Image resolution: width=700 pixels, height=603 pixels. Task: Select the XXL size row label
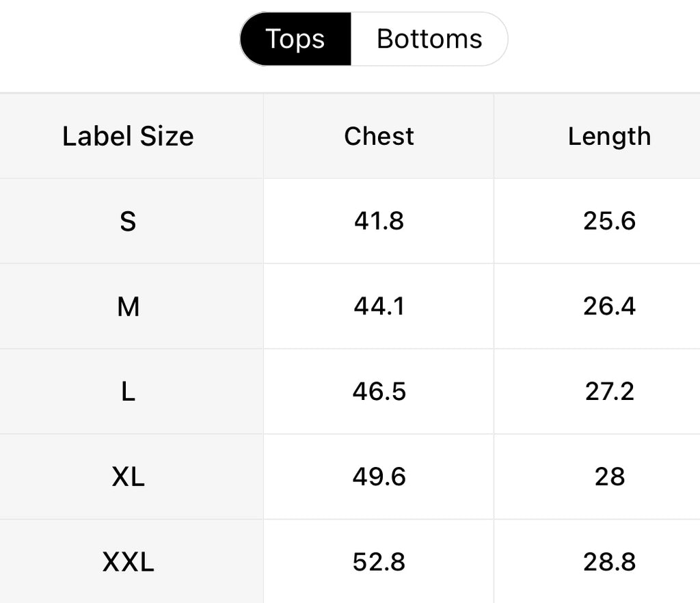click(128, 562)
